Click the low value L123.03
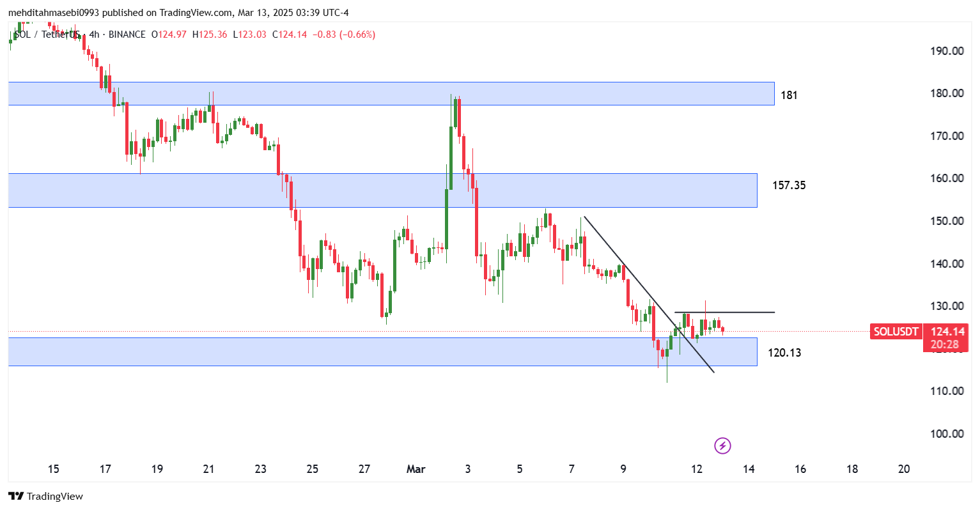This screenshot has height=510, width=980. tap(249, 35)
